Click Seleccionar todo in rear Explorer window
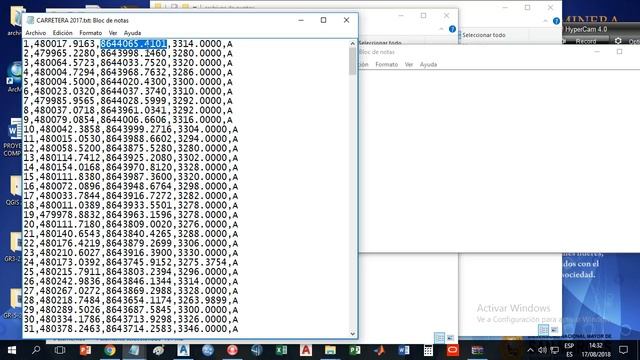Viewport: 640px width, 360px height. pos(484,35)
